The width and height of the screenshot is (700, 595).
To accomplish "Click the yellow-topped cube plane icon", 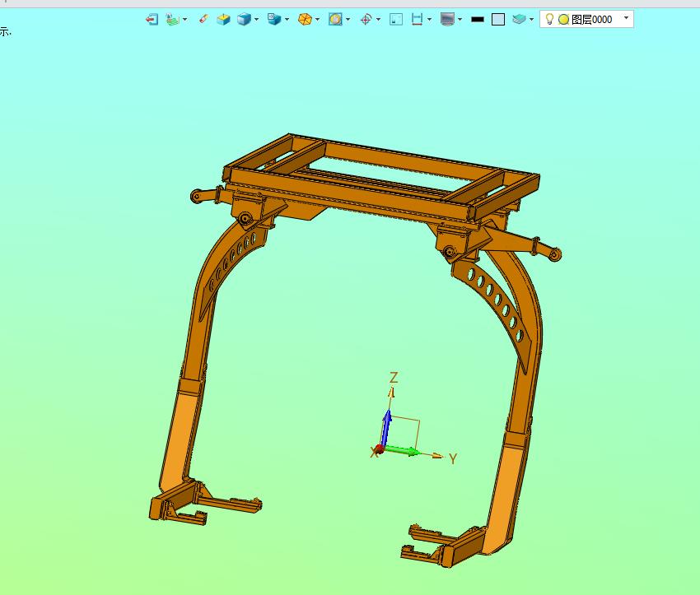I will [x=223, y=20].
